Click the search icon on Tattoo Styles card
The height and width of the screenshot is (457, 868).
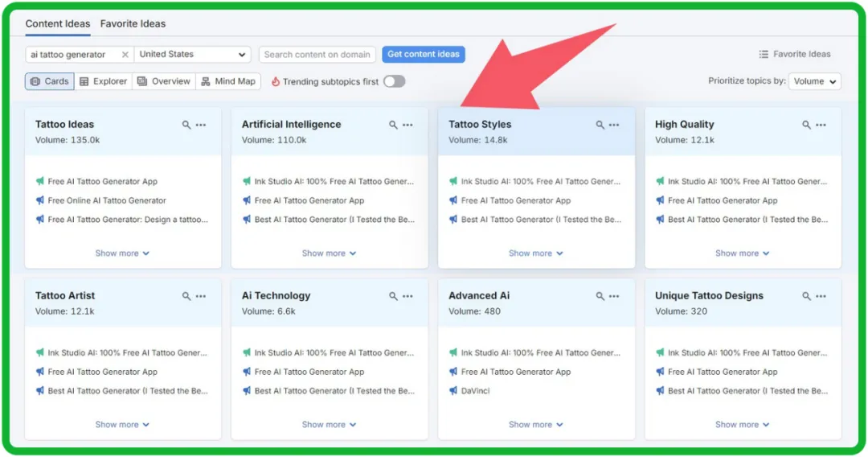(x=600, y=125)
